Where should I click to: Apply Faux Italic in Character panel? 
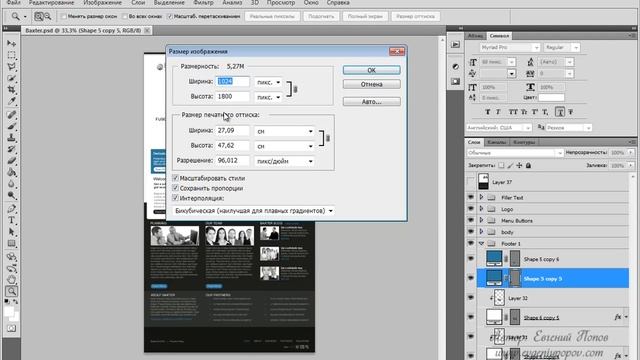[498, 112]
